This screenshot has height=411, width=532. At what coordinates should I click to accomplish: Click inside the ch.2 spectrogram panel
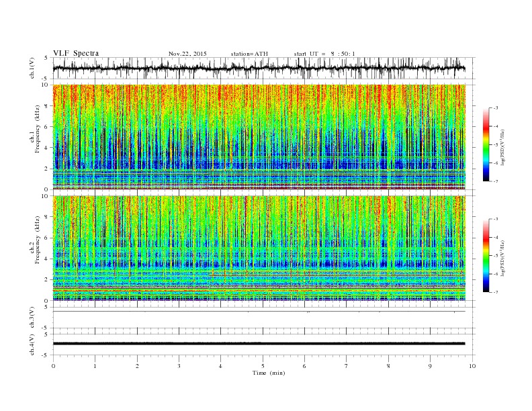coord(259,248)
